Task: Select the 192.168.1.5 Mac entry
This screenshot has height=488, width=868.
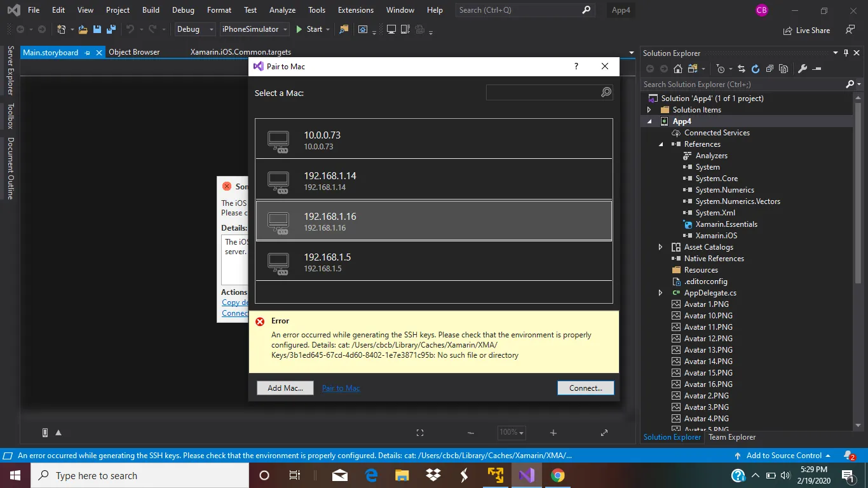Action: click(x=434, y=262)
